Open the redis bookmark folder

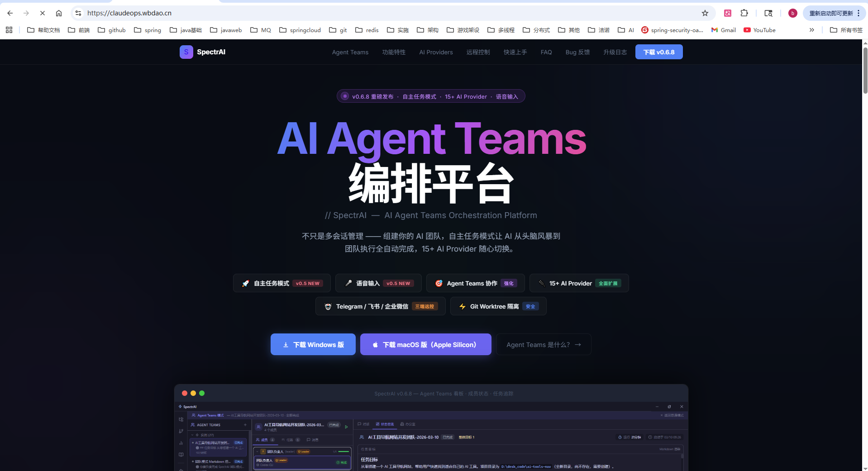click(367, 30)
